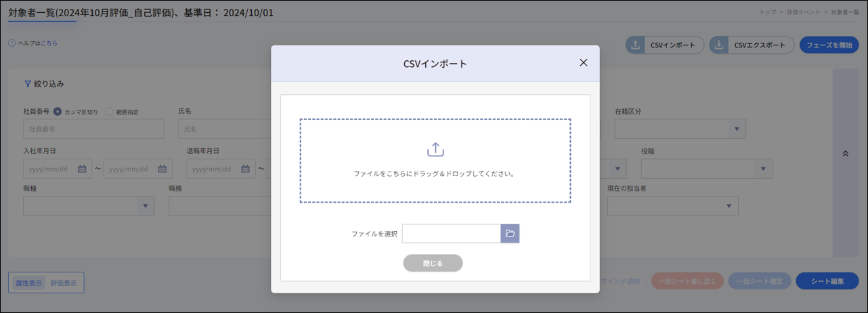
Task: Click the 一括シート確定 button
Action: click(760, 281)
